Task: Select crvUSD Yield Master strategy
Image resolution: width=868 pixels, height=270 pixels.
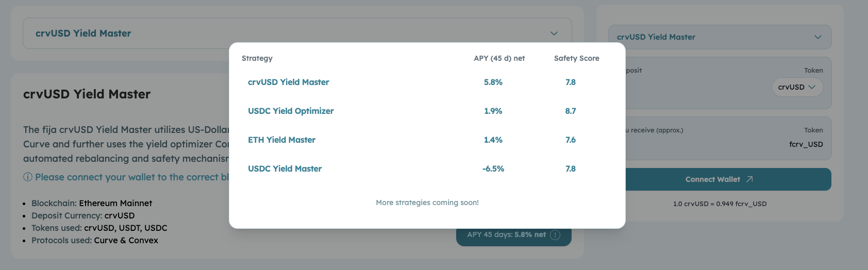Action: pos(288,82)
